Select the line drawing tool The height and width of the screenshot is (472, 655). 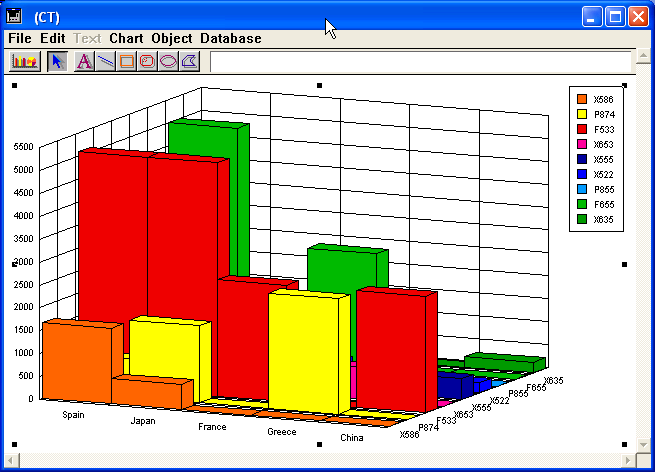pos(105,61)
